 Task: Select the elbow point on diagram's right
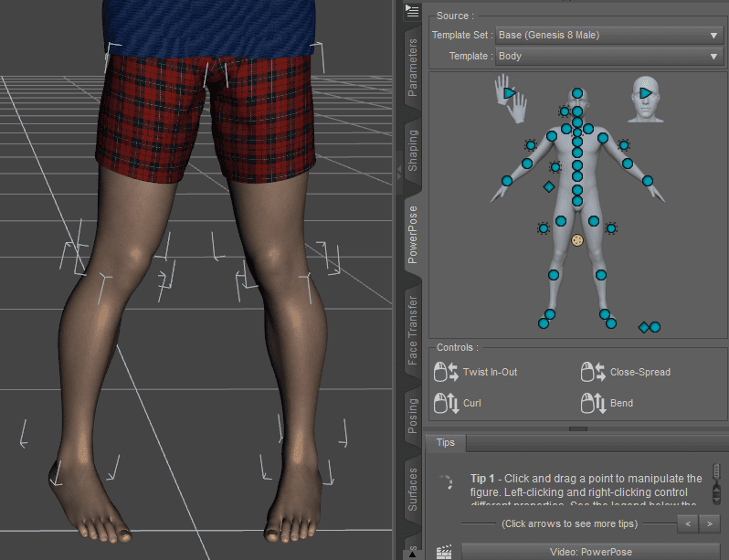[x=628, y=164]
